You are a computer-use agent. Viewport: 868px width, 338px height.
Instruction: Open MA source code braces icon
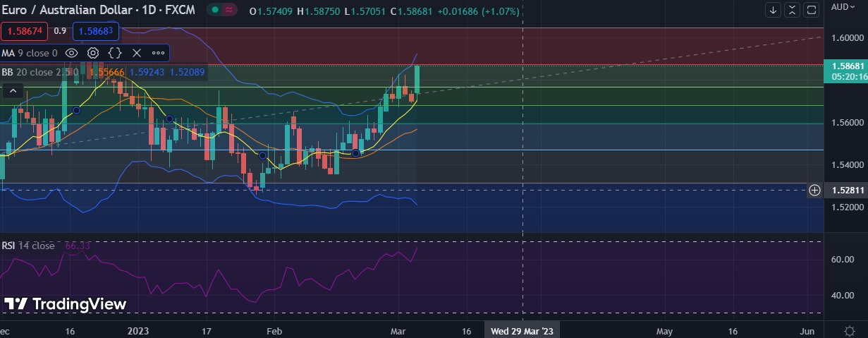pos(116,53)
